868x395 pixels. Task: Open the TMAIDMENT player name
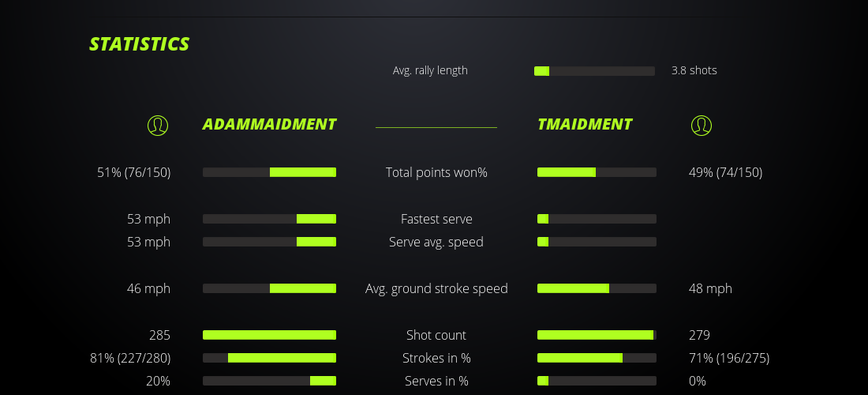pyautogui.click(x=585, y=124)
